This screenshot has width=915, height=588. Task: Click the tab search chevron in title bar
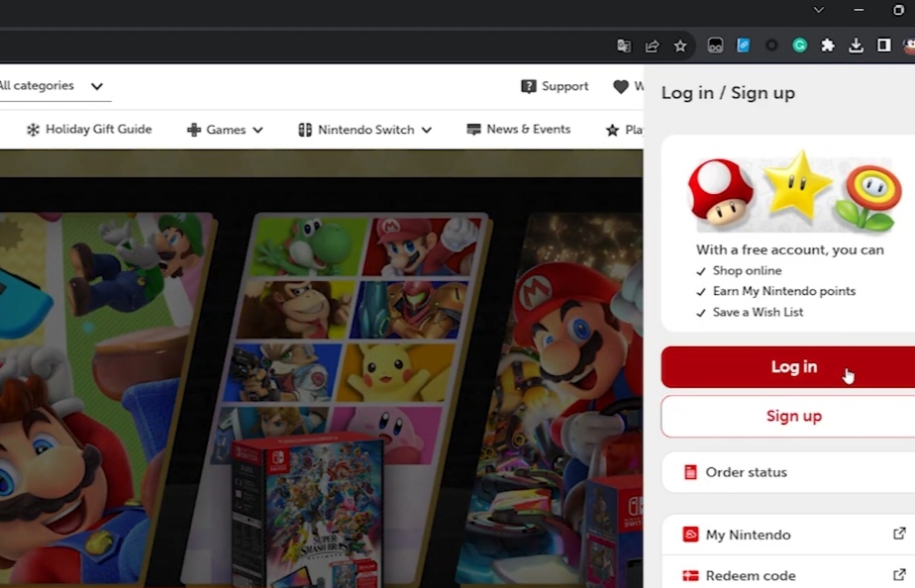(x=819, y=10)
